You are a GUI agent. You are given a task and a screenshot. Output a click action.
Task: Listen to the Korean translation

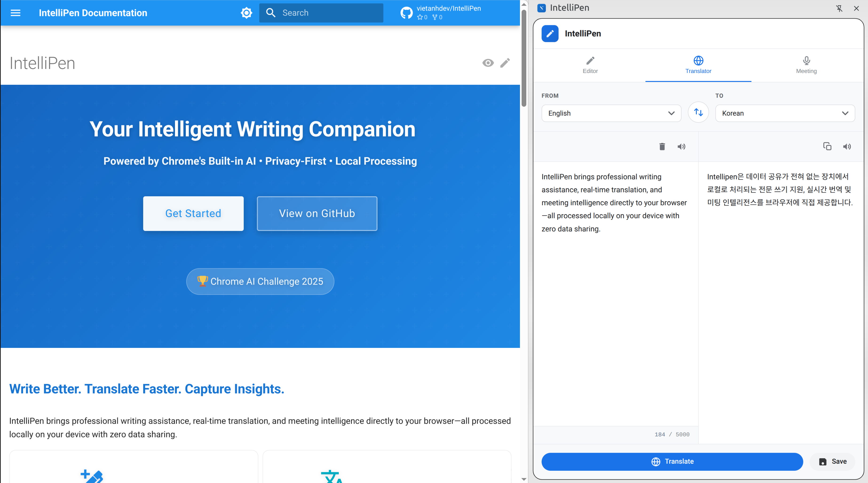click(x=847, y=146)
